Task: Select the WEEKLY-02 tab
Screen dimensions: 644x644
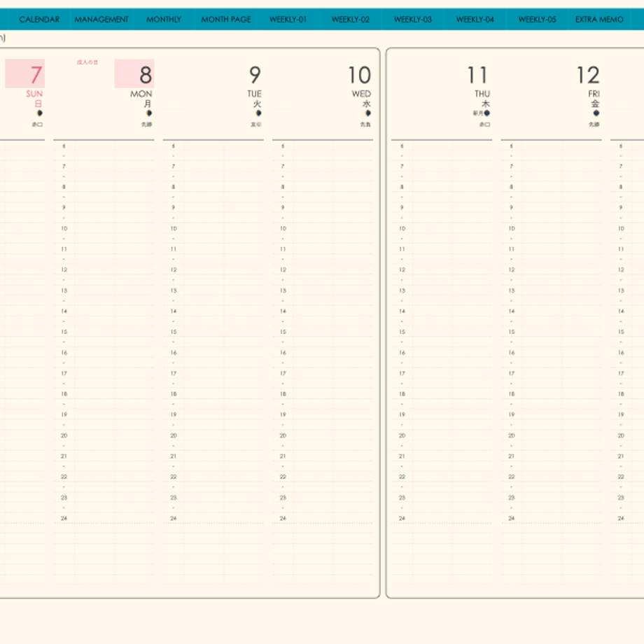Action: point(350,20)
